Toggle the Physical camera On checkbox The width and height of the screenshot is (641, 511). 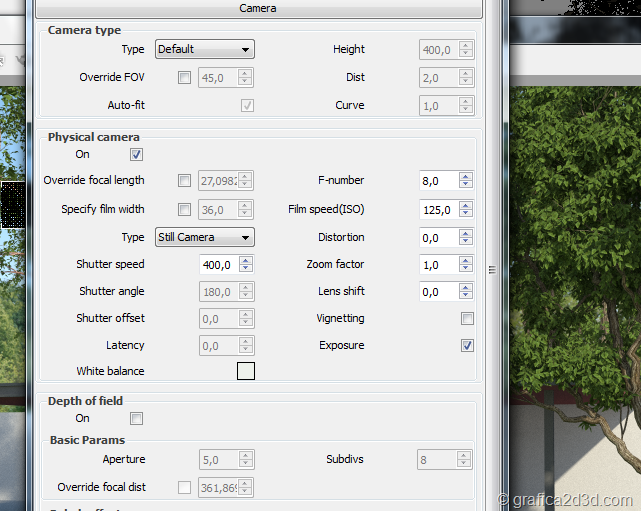point(137,154)
